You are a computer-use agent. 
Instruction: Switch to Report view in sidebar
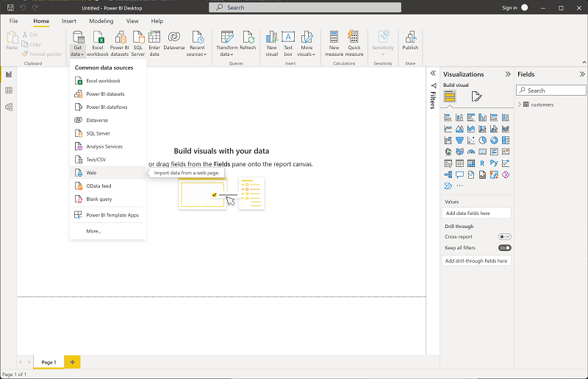coord(9,74)
